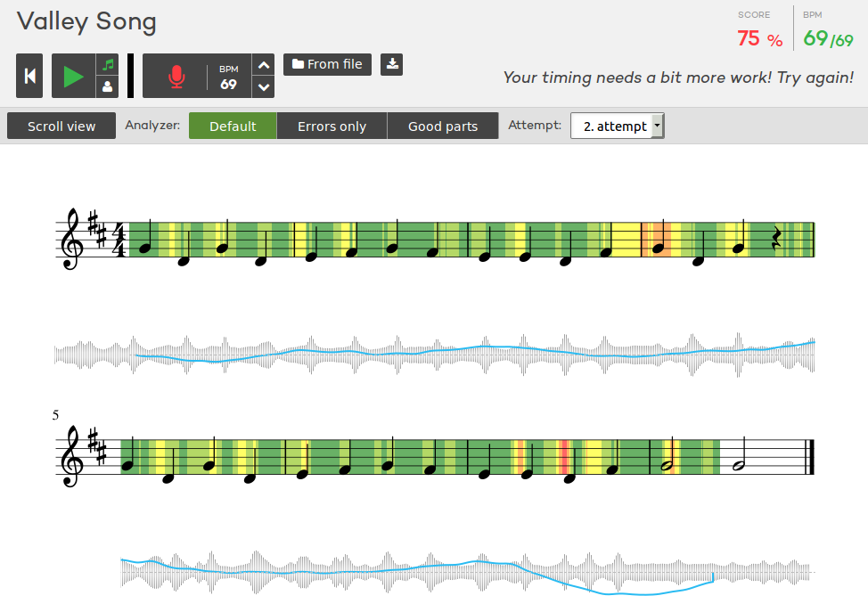Click the quarter rest in measure four
Viewport: 868px width, 612px height.
[x=776, y=239]
